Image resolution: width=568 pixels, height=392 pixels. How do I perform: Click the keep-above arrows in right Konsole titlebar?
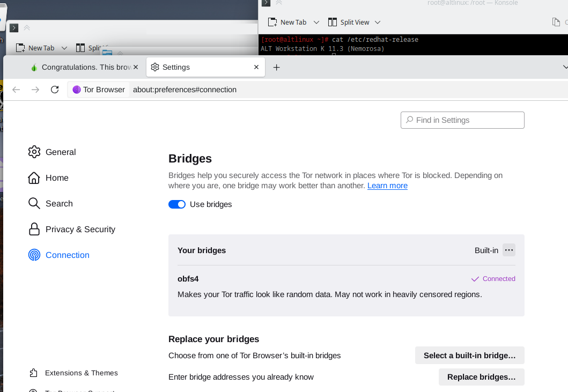[279, 3]
